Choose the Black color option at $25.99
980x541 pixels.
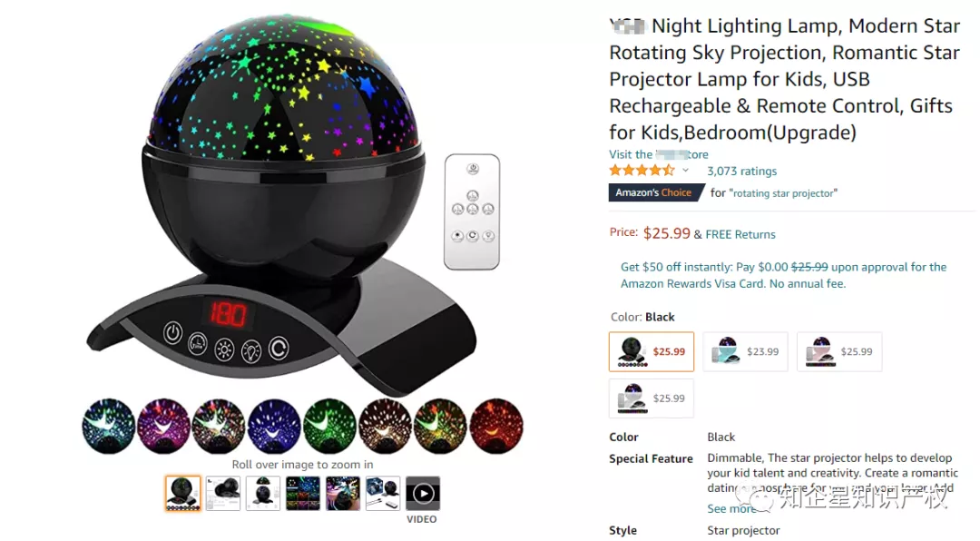click(652, 351)
